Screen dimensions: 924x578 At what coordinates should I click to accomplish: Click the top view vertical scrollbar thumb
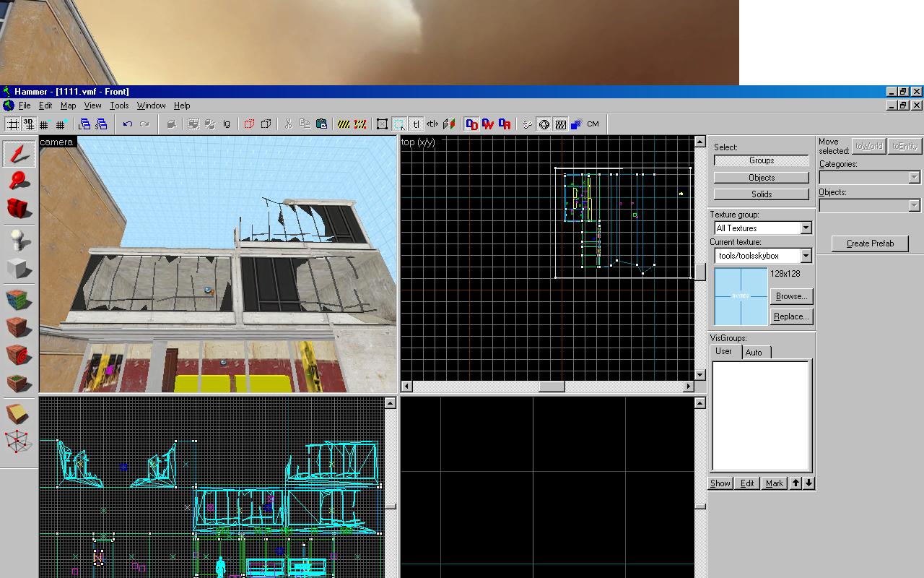click(699, 272)
